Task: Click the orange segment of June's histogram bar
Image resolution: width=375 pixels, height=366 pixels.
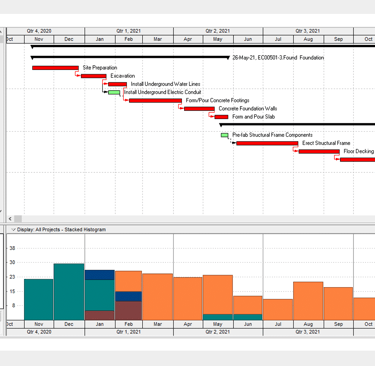Action: [x=248, y=305]
